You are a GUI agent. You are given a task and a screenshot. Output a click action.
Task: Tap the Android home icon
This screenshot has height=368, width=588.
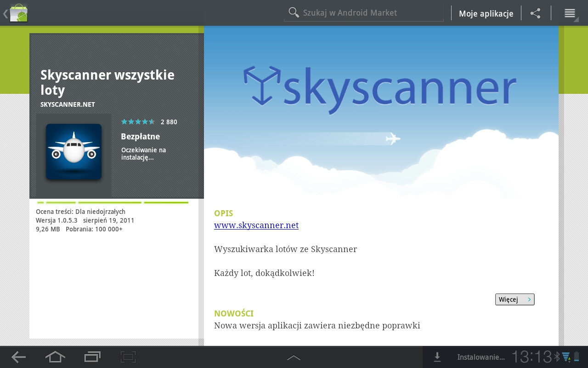point(55,356)
